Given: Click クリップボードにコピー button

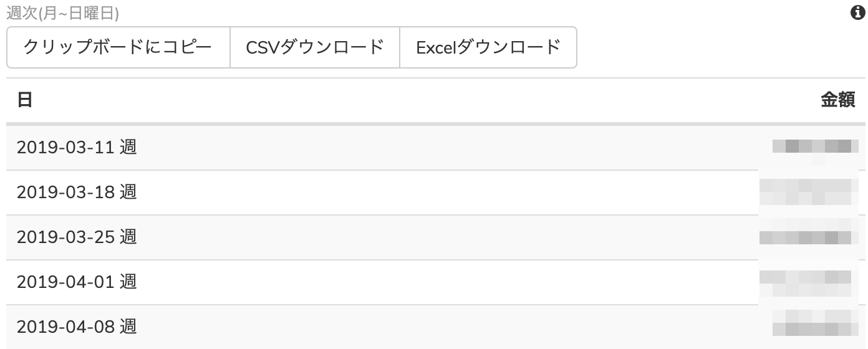Looking at the screenshot, I should (118, 47).
